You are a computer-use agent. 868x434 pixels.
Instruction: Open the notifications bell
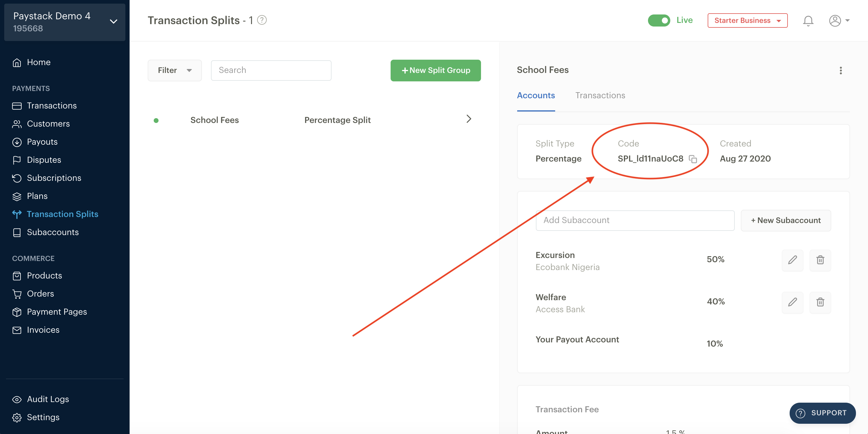pos(808,21)
